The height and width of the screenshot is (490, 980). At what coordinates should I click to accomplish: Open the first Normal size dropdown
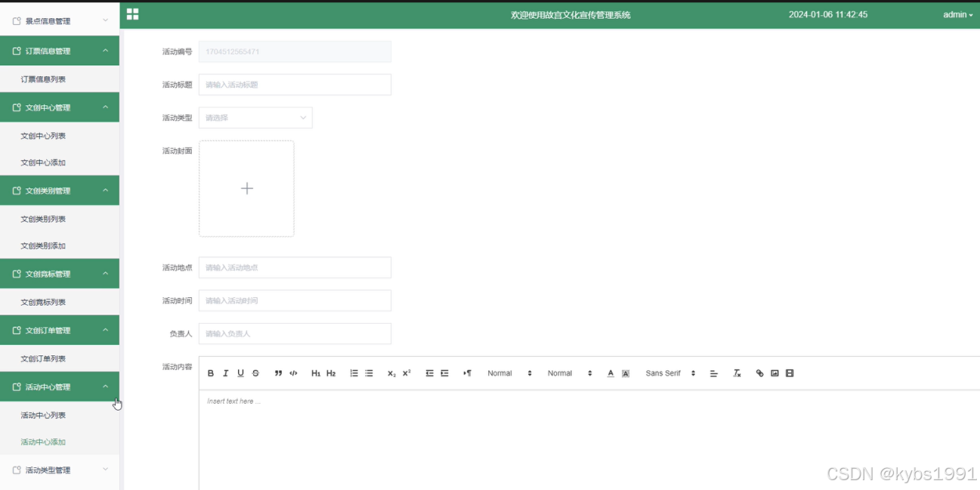tap(510, 374)
